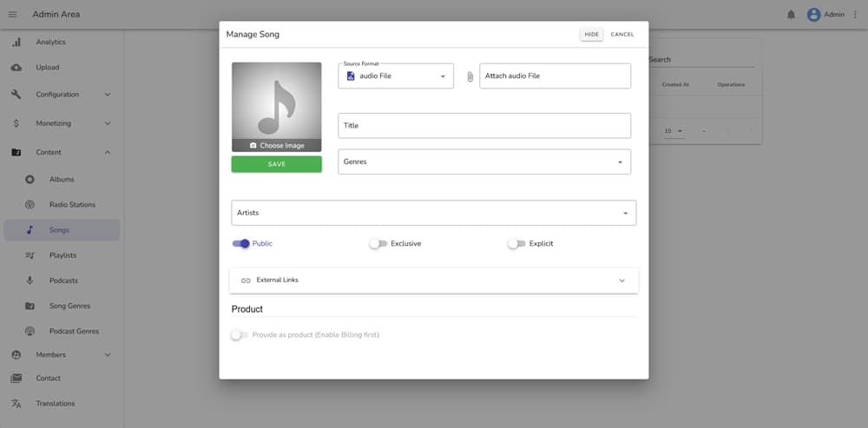Disable the Public toggle

pos(240,244)
